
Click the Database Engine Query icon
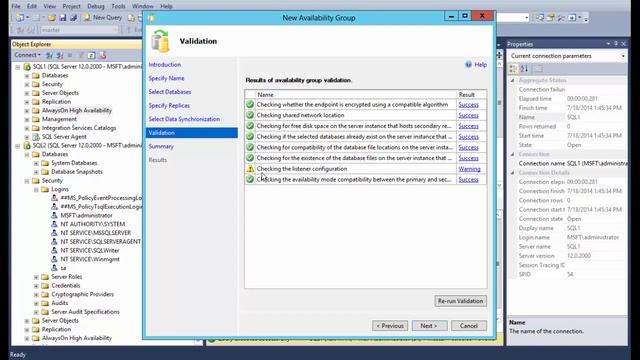131,18
